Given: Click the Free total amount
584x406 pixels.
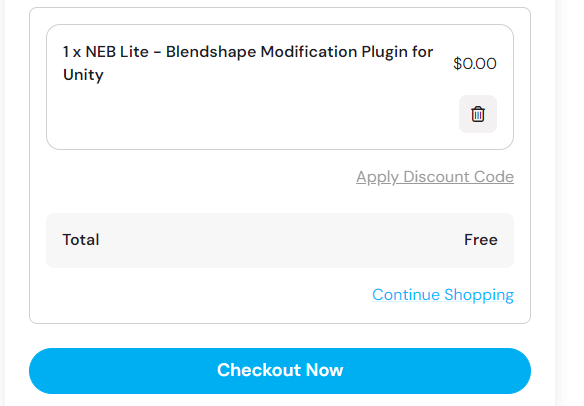Looking at the screenshot, I should coord(480,240).
